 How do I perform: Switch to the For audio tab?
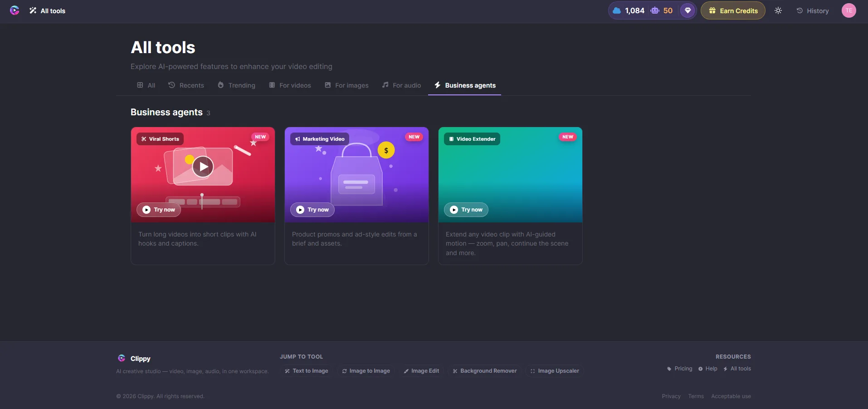pyautogui.click(x=401, y=85)
